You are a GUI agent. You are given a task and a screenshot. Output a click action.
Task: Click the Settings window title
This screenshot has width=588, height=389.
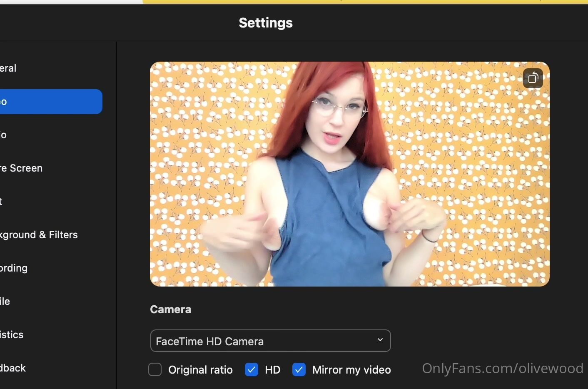266,23
